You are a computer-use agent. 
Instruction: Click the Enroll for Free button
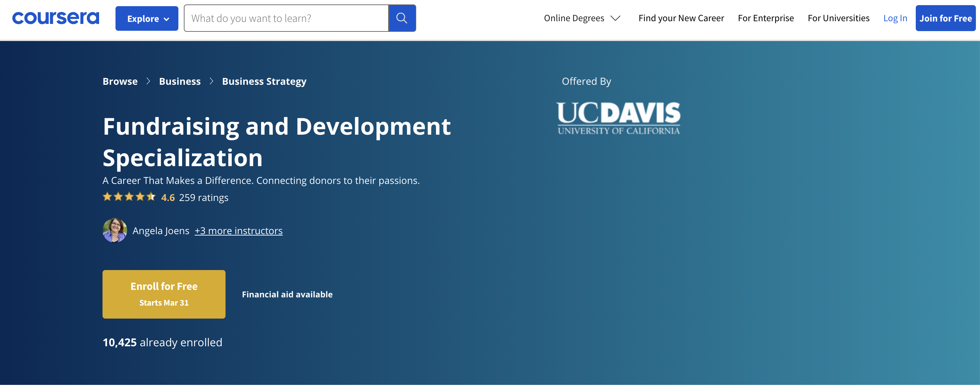[164, 294]
